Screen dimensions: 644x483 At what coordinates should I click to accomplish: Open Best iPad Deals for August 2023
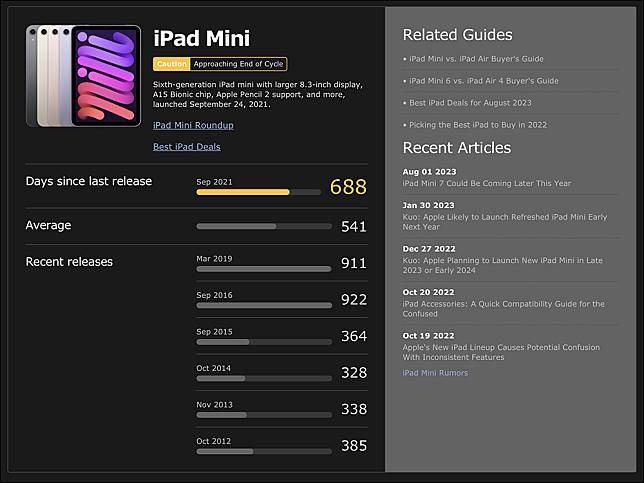pos(470,103)
